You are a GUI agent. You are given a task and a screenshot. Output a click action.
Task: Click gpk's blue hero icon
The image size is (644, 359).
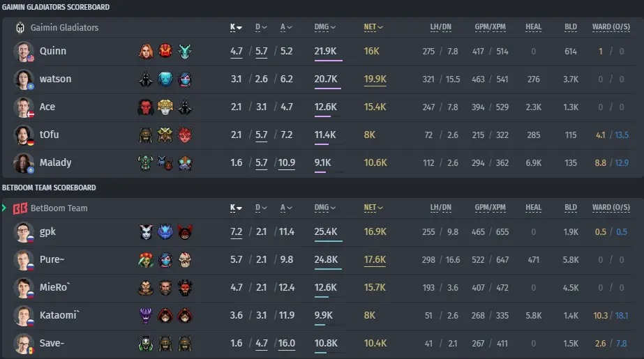point(165,232)
